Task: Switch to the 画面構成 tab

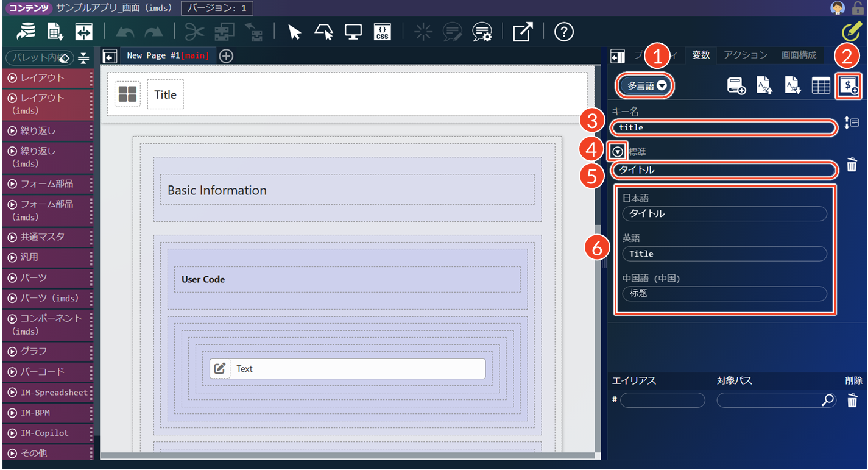Action: tap(799, 55)
